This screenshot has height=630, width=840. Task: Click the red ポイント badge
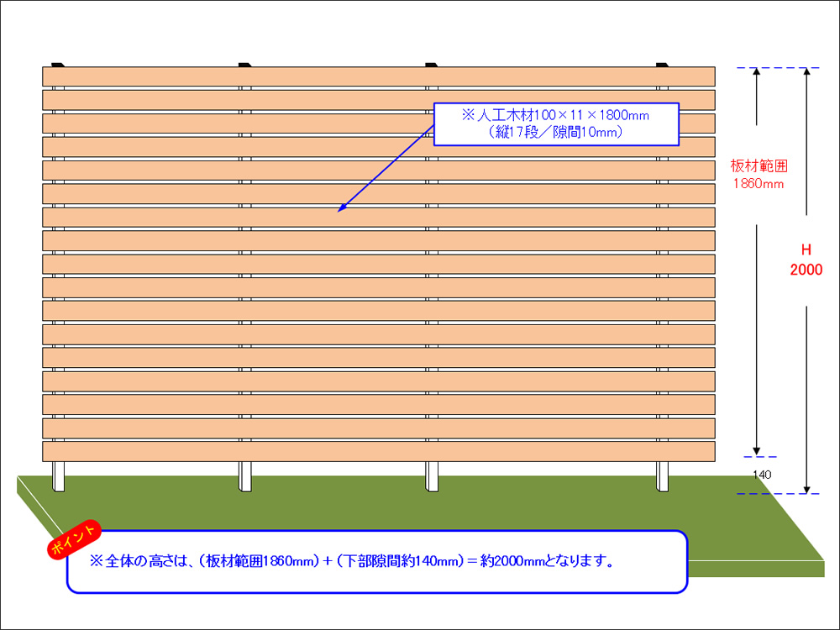coord(74,539)
